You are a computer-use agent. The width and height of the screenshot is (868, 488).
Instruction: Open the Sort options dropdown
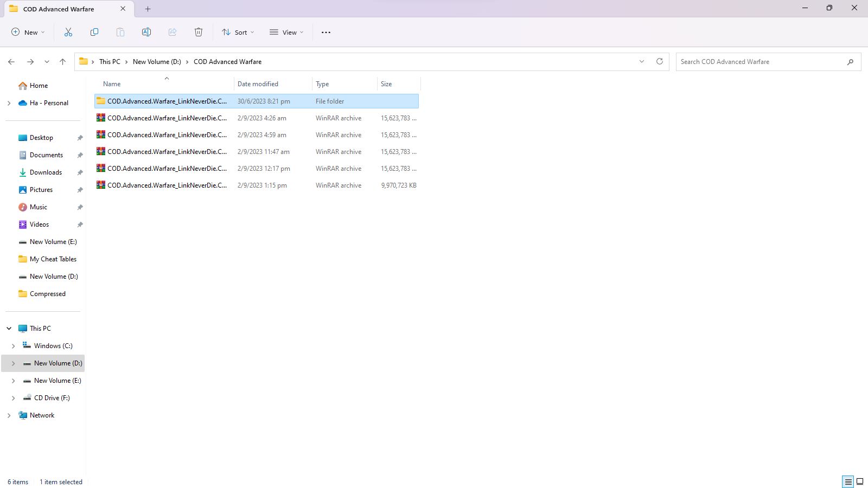click(x=238, y=32)
